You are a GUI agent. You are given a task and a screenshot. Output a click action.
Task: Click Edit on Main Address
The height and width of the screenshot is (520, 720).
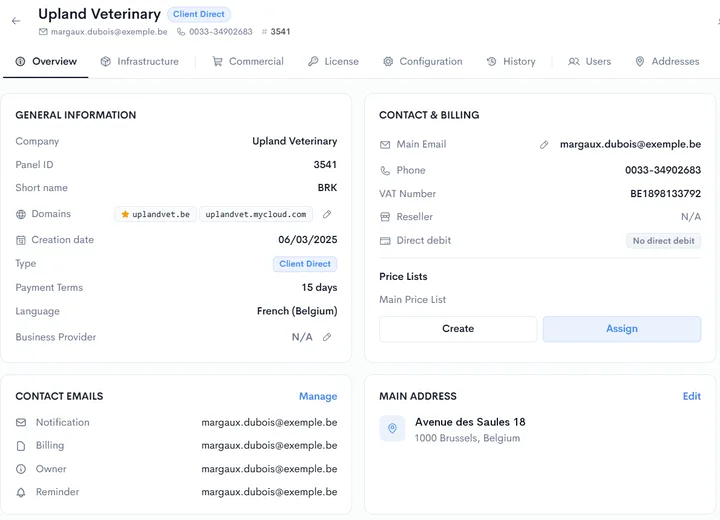692,396
